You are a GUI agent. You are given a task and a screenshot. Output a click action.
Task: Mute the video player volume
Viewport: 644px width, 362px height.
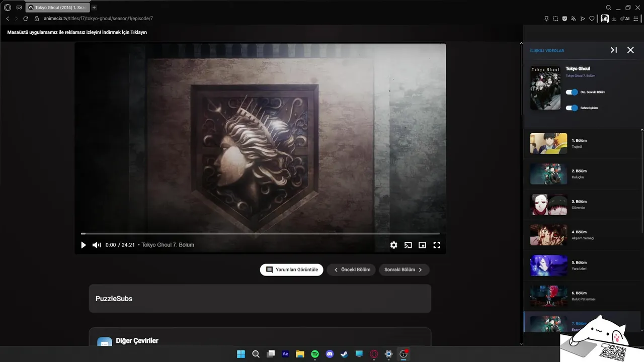click(x=97, y=245)
